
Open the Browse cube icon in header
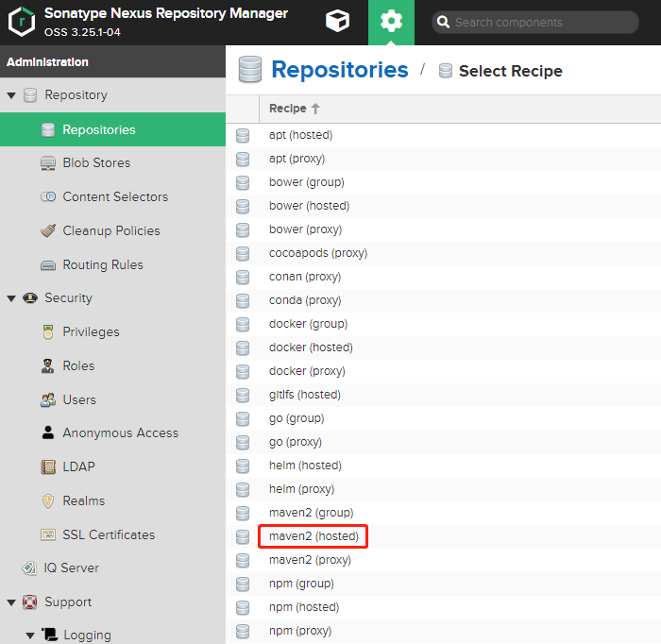click(x=337, y=22)
